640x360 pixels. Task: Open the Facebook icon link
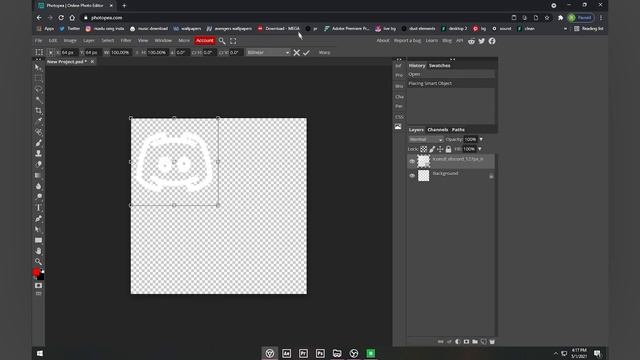[492, 41]
